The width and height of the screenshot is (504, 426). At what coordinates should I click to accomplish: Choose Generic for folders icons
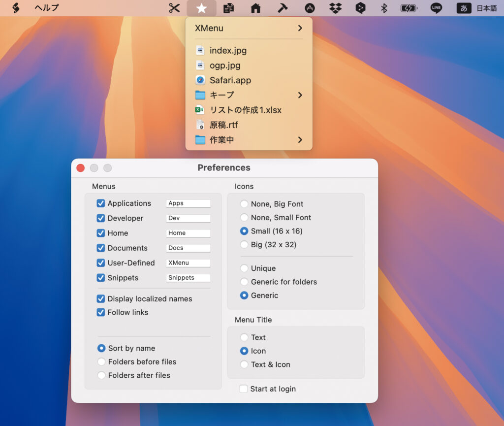(244, 282)
